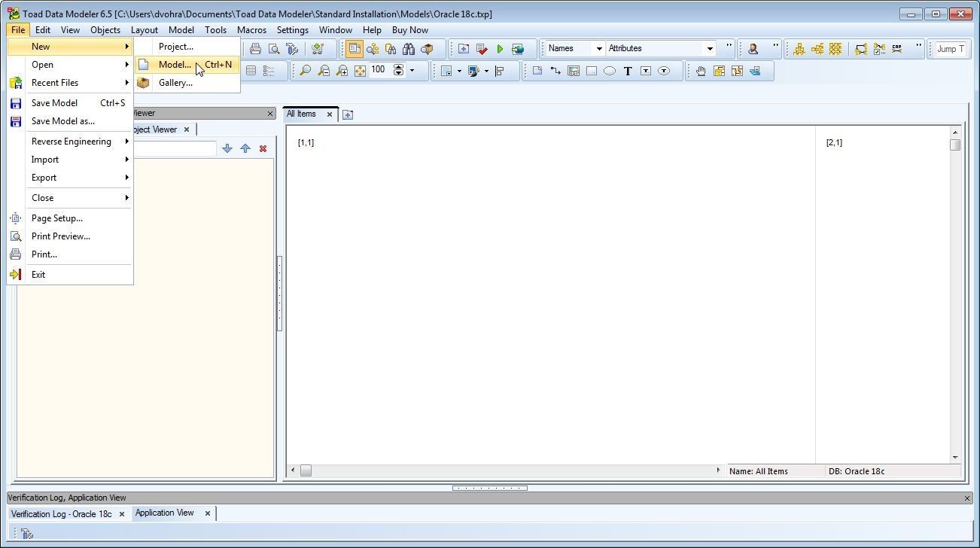980x548 pixels.
Task: Close the All Items tab
Action: tap(329, 114)
